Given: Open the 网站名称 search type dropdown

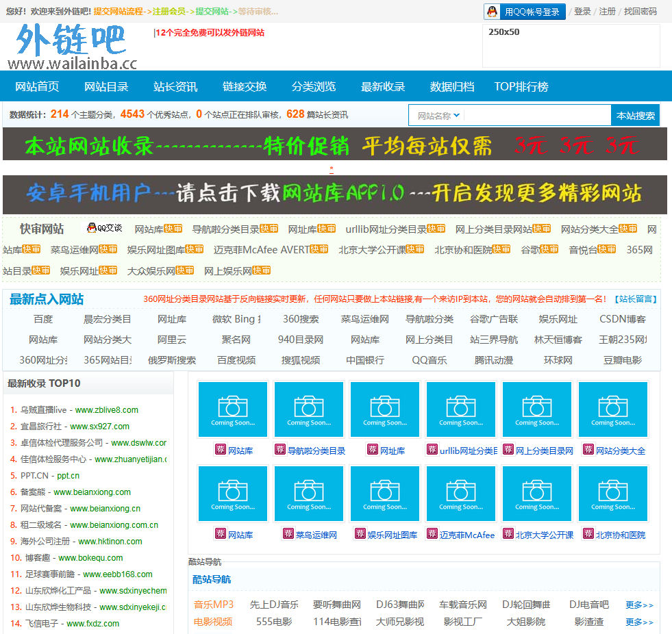Looking at the screenshot, I should click(x=438, y=116).
